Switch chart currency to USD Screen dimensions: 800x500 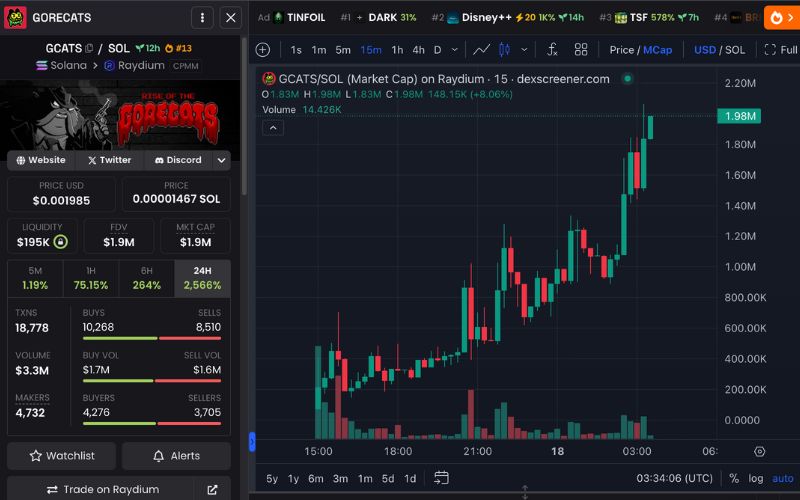pos(705,50)
